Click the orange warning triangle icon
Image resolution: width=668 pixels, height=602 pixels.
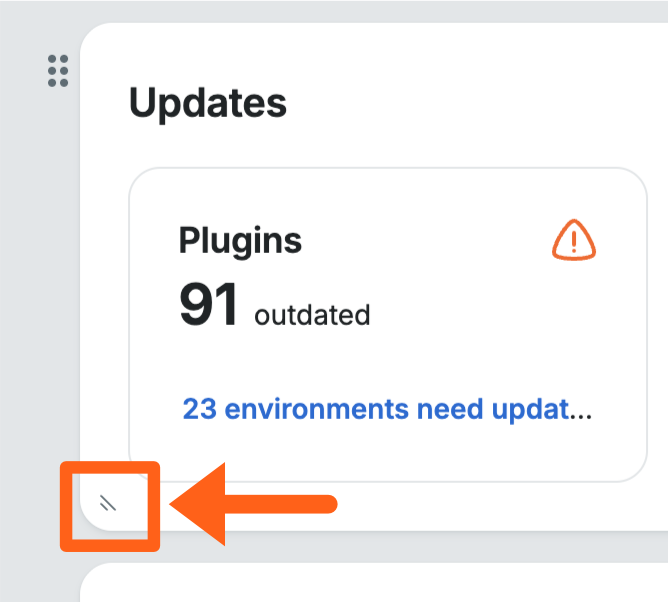point(574,241)
